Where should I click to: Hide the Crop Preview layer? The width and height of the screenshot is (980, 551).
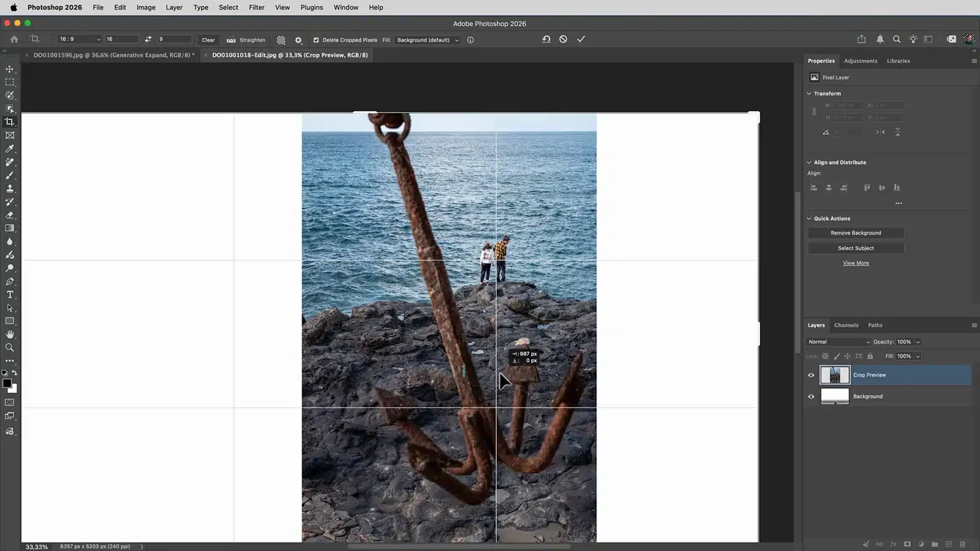point(811,375)
